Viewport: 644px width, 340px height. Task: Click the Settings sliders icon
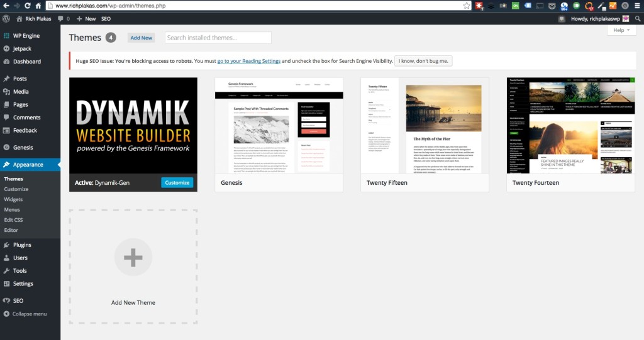(x=6, y=283)
